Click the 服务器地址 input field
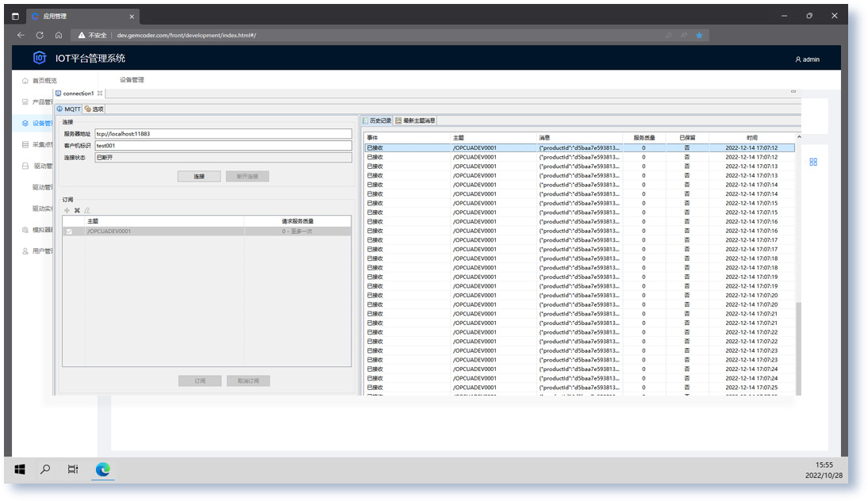The height and width of the screenshot is (501, 868). (222, 134)
